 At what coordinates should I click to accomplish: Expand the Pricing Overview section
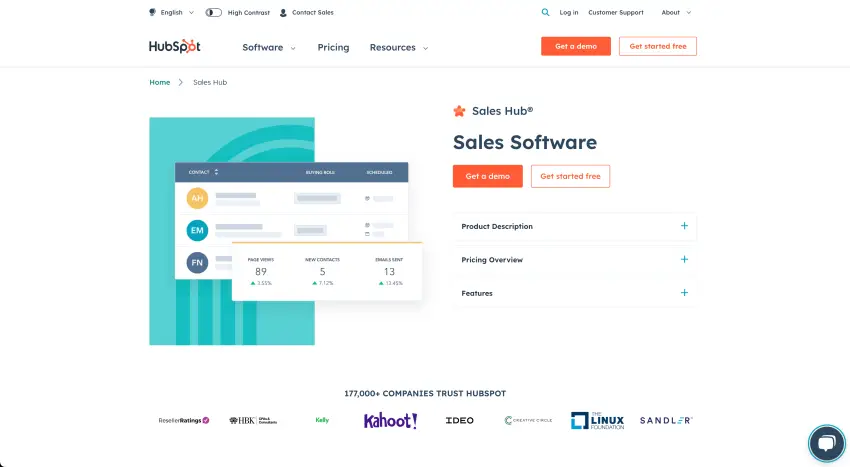tap(575, 260)
